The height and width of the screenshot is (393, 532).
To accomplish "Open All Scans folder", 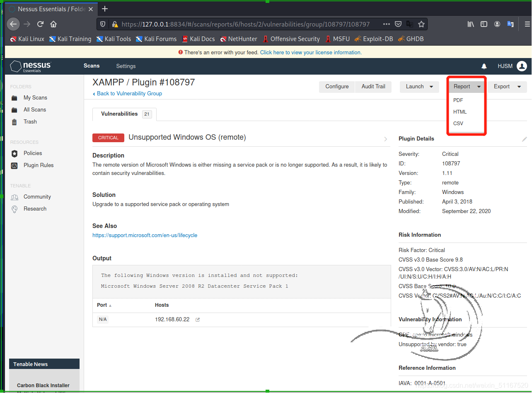I will [34, 110].
